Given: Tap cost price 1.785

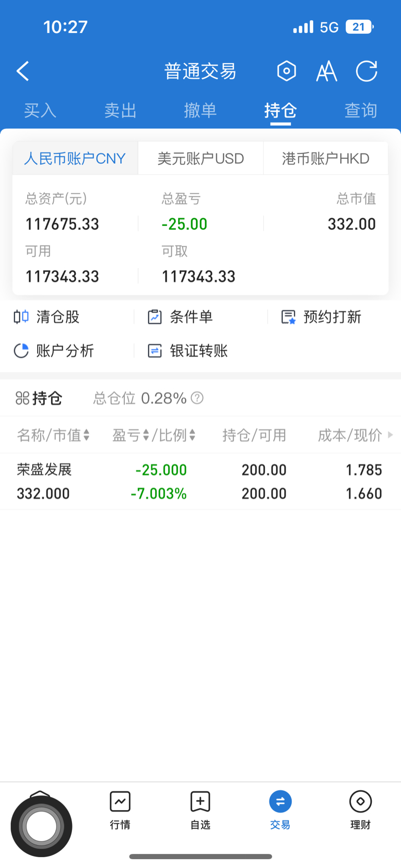Looking at the screenshot, I should (363, 470).
